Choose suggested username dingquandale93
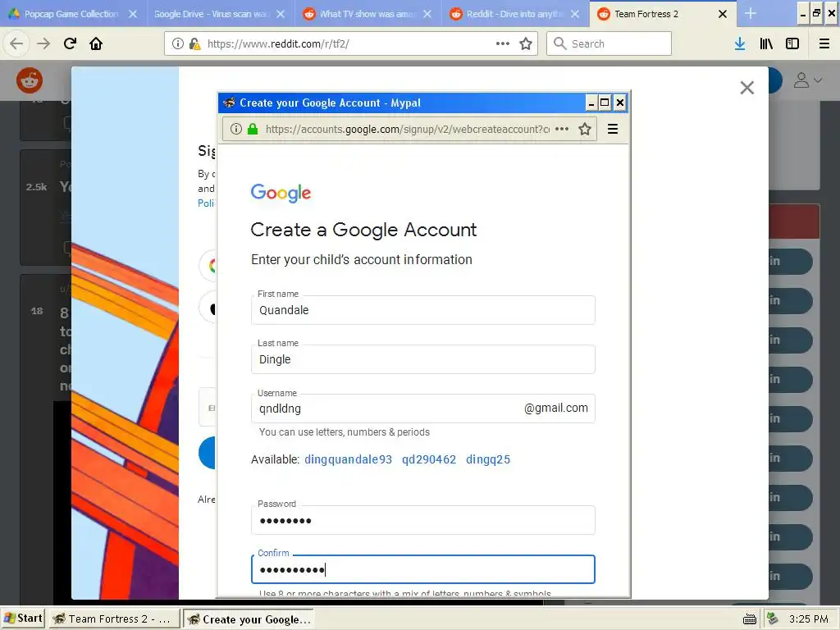 click(348, 459)
